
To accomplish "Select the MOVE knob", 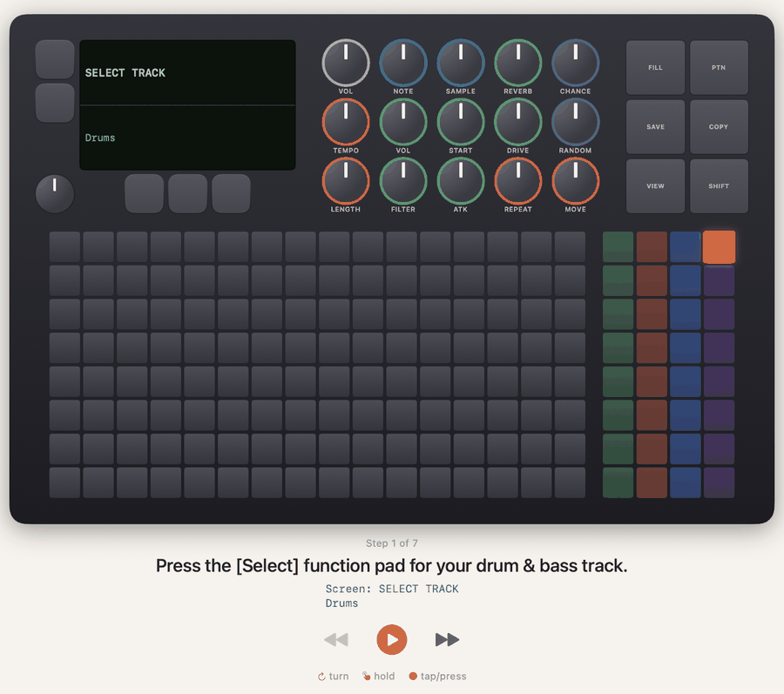I will (576, 181).
